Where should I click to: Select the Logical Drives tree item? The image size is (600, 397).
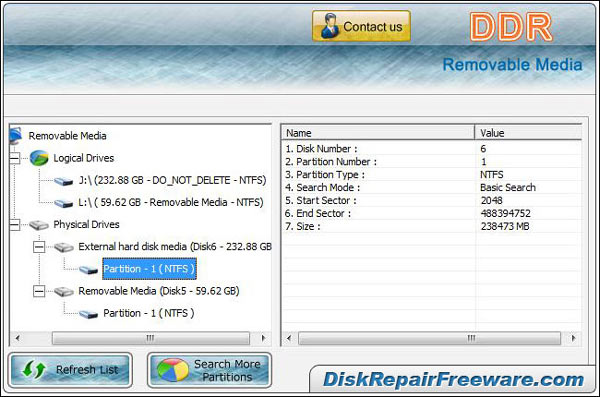tap(83, 158)
